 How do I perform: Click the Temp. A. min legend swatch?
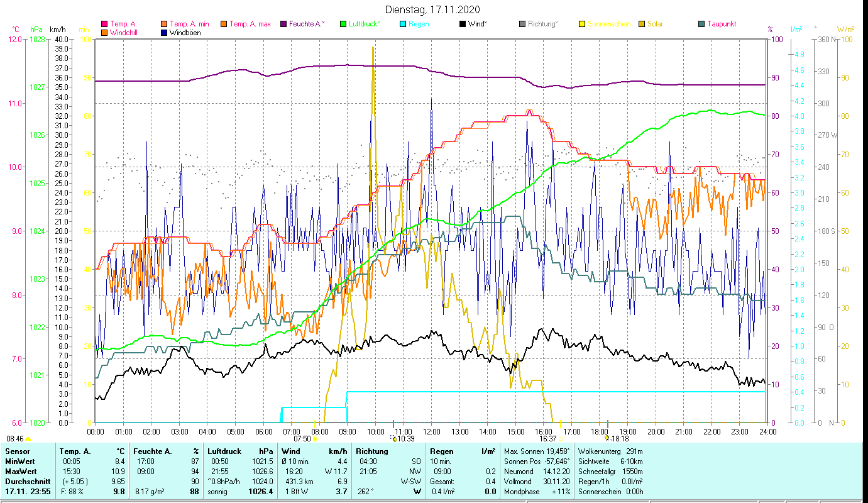[165, 25]
